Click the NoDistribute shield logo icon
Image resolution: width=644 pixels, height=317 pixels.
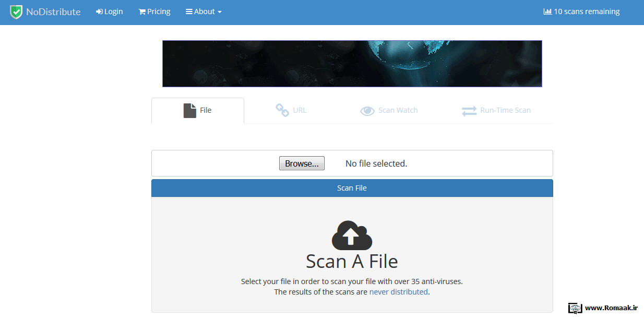pyautogui.click(x=16, y=11)
